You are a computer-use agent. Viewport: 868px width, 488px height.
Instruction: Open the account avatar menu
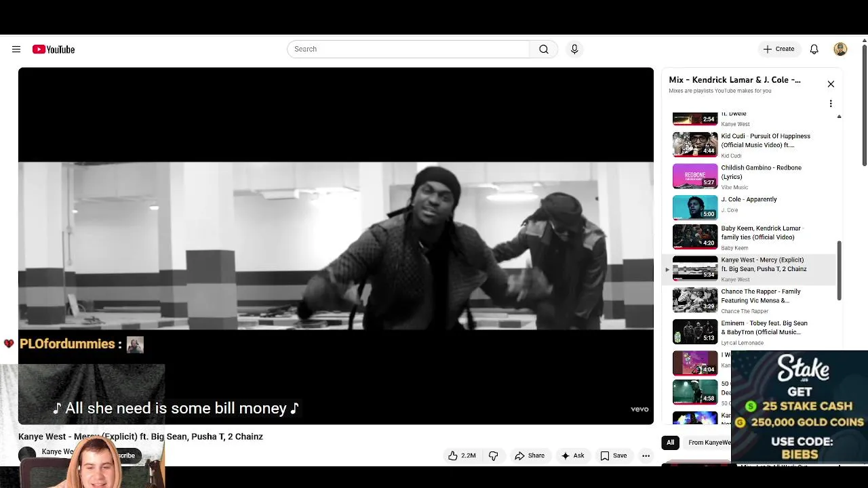pos(840,49)
